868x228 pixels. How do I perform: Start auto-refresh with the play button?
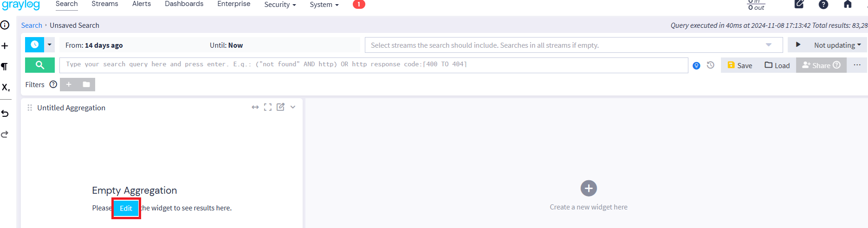(x=798, y=45)
